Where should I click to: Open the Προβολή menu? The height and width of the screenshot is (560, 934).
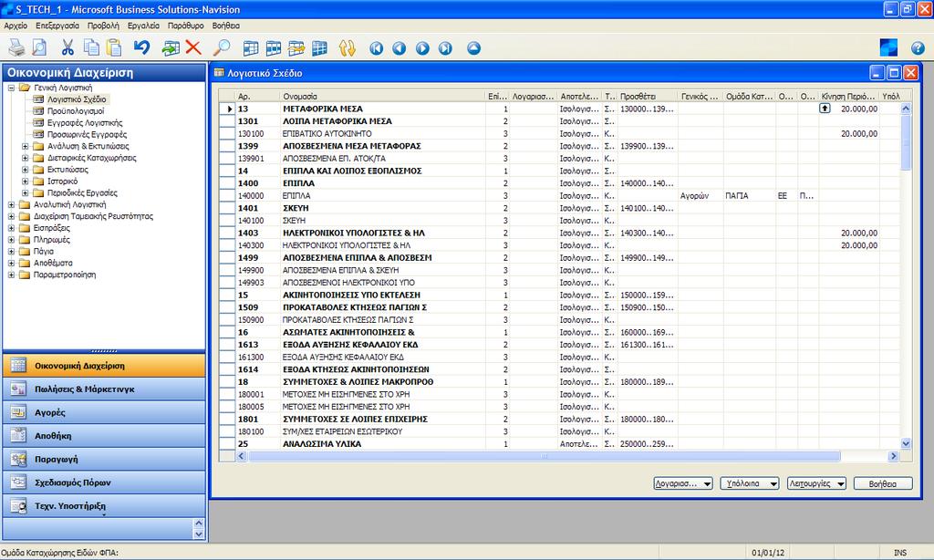(x=103, y=26)
